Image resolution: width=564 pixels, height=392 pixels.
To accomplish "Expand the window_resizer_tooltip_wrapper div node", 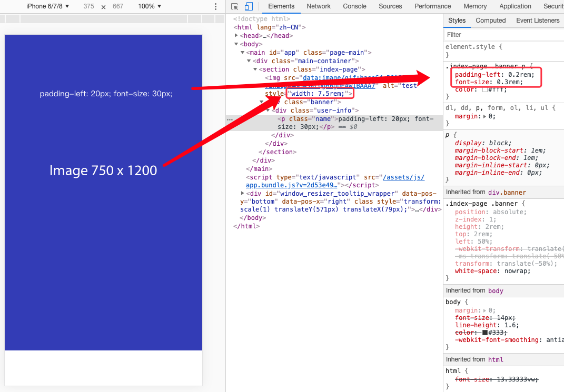I will click(x=242, y=193).
